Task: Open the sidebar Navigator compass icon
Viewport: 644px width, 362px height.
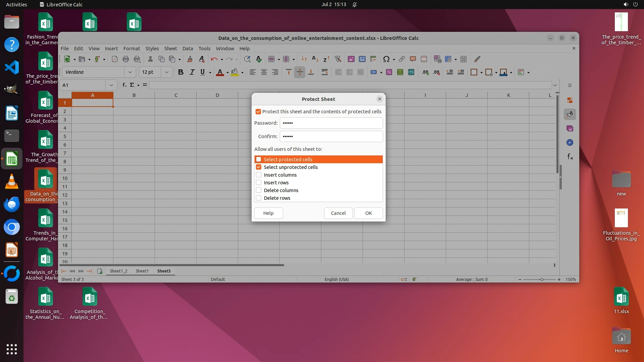Action: click(x=570, y=142)
